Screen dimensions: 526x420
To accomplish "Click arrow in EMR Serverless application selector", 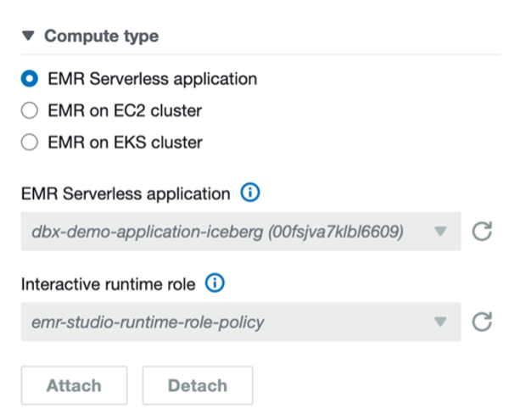I will 439,232.
